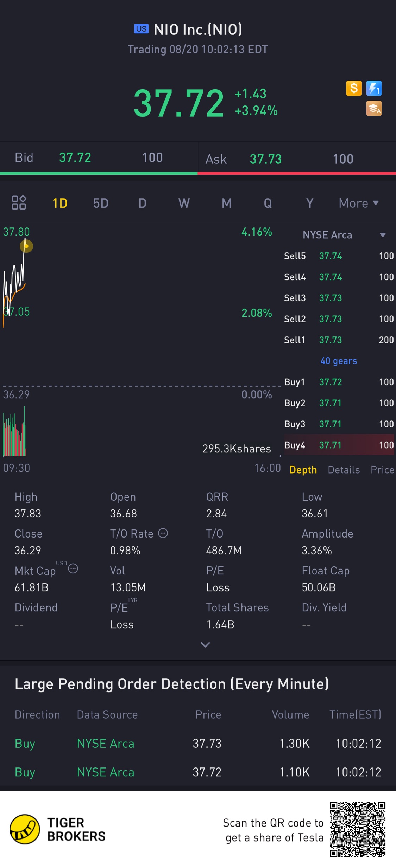Viewport: 396px width, 868px height.
Task: Switch to weekly W chart
Action: tap(184, 203)
